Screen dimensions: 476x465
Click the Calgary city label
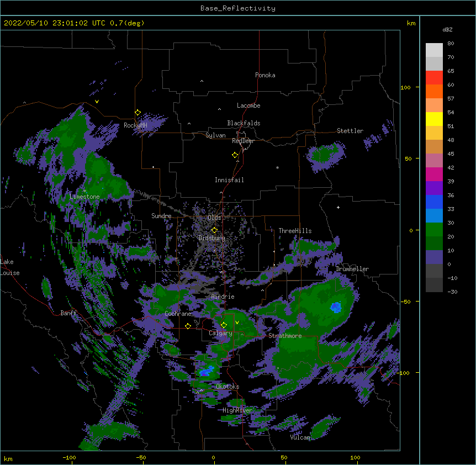220,333
